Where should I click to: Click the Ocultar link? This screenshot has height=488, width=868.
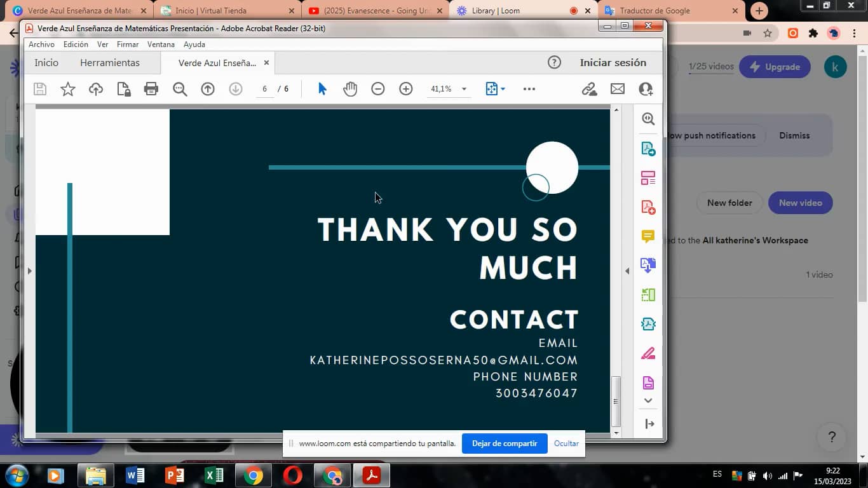[x=566, y=444]
